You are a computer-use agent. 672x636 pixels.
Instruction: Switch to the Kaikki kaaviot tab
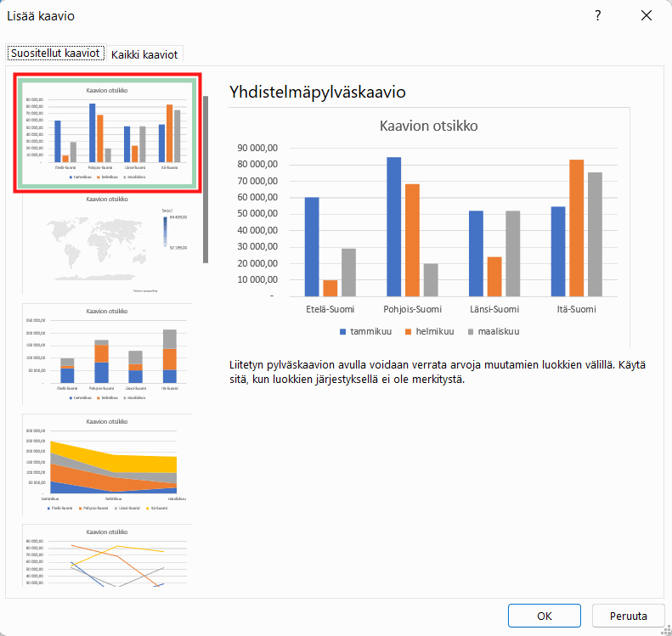(x=144, y=54)
